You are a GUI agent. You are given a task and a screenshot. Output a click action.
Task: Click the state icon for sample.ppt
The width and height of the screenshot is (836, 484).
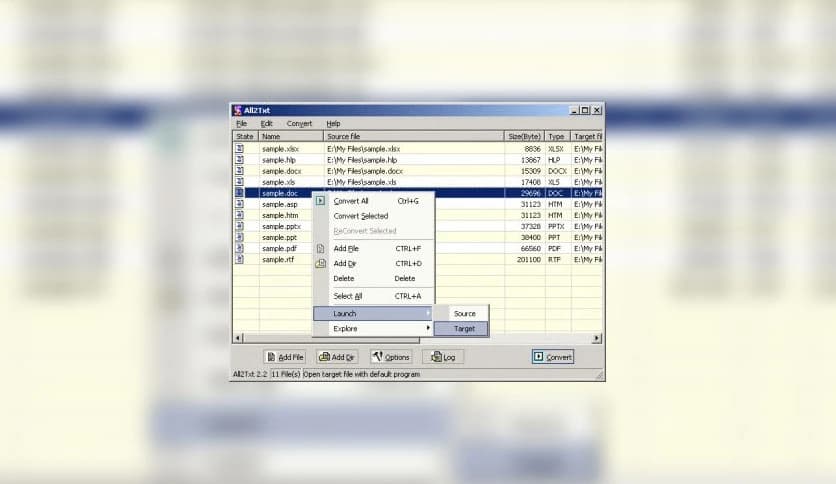pyautogui.click(x=239, y=237)
